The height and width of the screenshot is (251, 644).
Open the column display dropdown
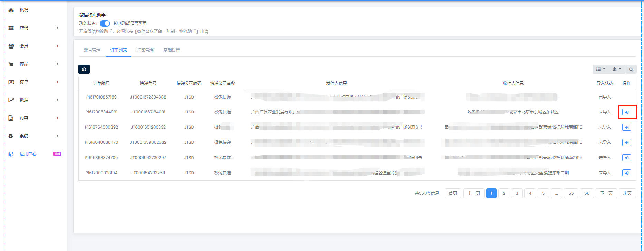click(601, 69)
